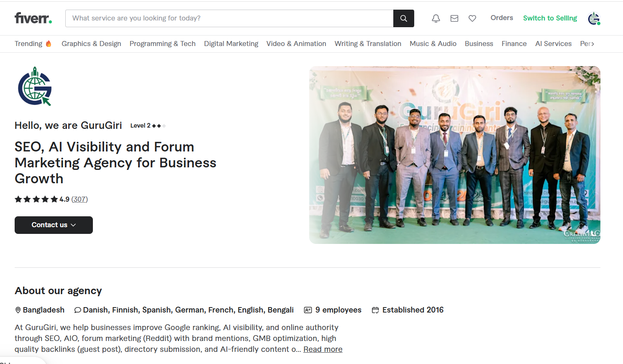Click the 4.9 rating score
This screenshot has width=623, height=364.
tap(64, 199)
